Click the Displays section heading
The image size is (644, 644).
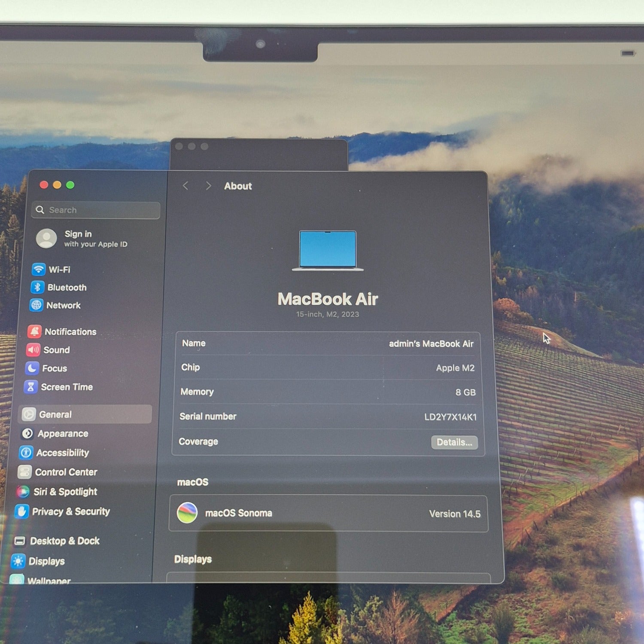193,559
